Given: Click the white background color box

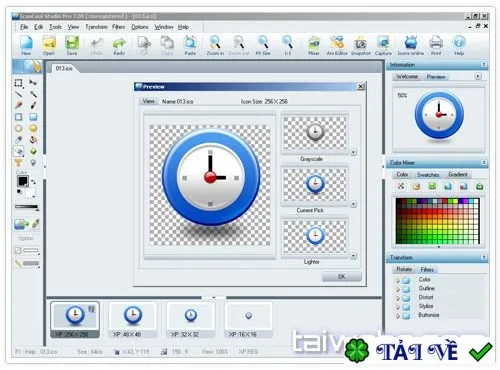Looking at the screenshot, I should [x=30, y=192].
